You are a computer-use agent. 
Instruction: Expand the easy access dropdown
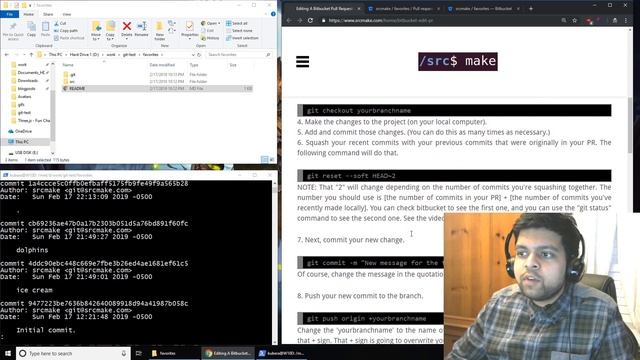172,31
